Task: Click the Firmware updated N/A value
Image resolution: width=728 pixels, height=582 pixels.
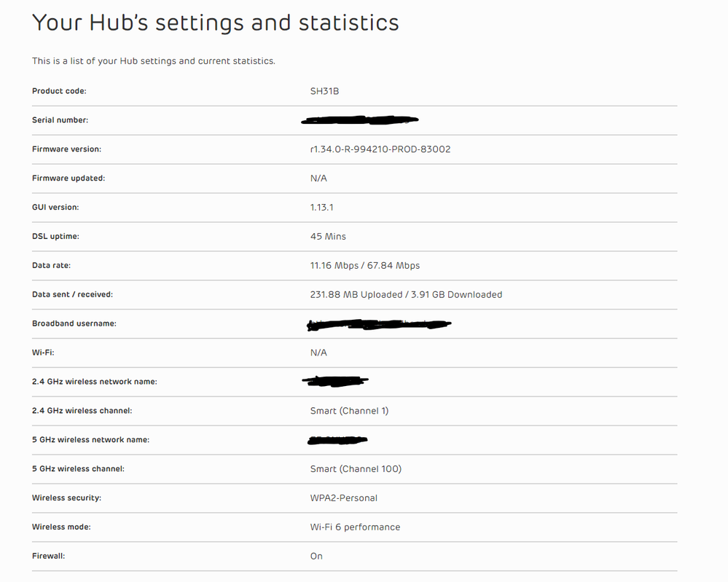Action: coord(318,178)
